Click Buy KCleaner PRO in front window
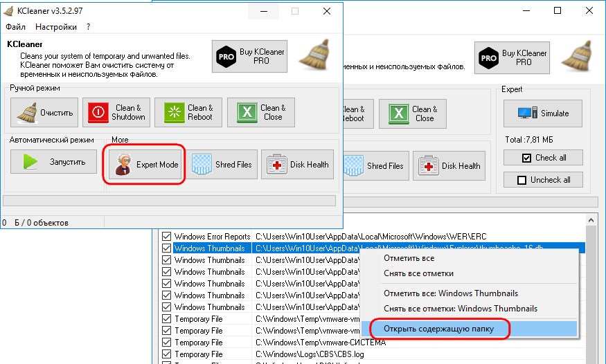606x364 pixels. [x=249, y=56]
